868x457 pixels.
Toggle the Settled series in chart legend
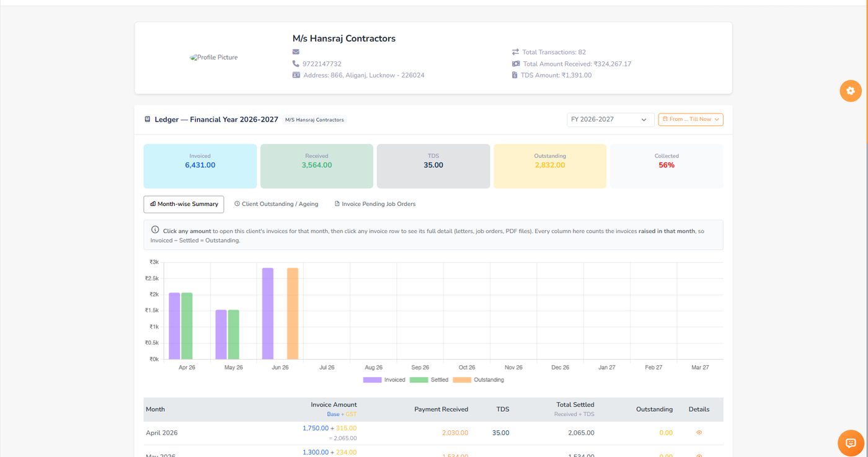pyautogui.click(x=429, y=379)
